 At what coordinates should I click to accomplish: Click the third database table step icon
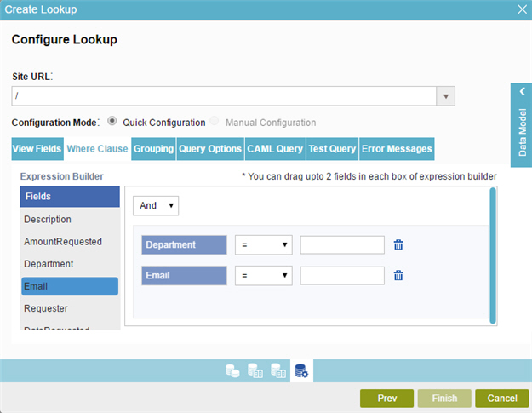tap(277, 370)
